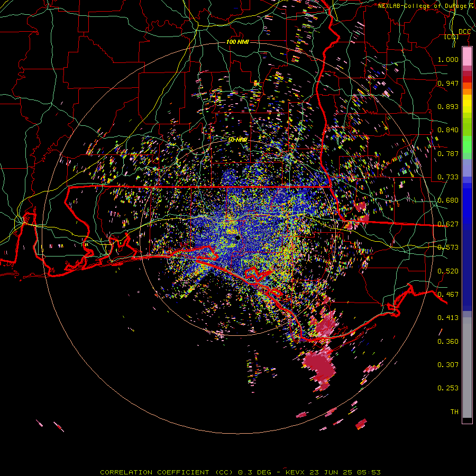Click the 100 NMI range ring label
Image resolution: width=476 pixels, height=476 pixels.
(237, 42)
